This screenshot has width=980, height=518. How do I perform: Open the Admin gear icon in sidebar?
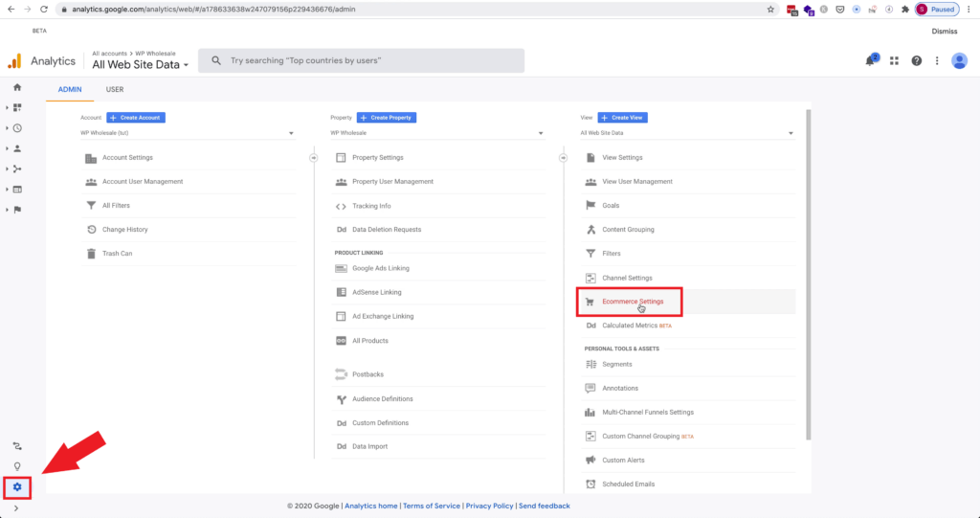point(17,487)
